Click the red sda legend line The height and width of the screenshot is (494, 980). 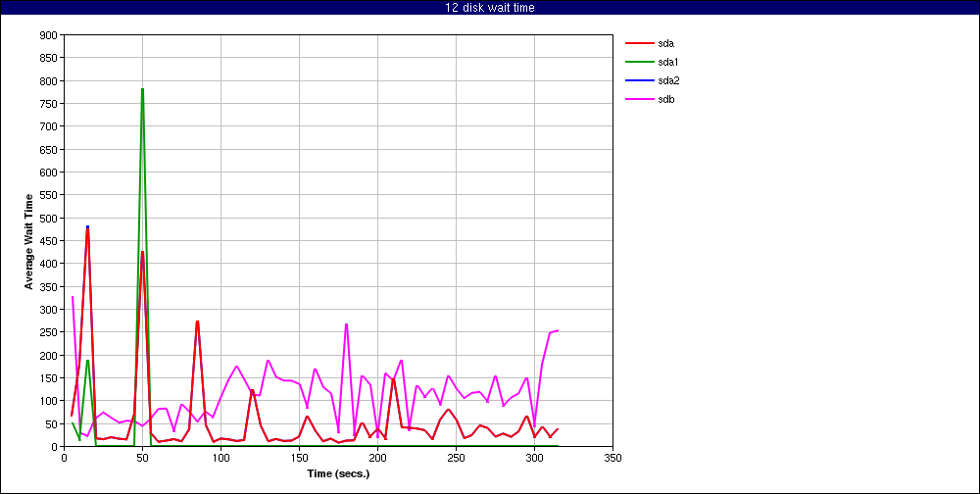(639, 43)
